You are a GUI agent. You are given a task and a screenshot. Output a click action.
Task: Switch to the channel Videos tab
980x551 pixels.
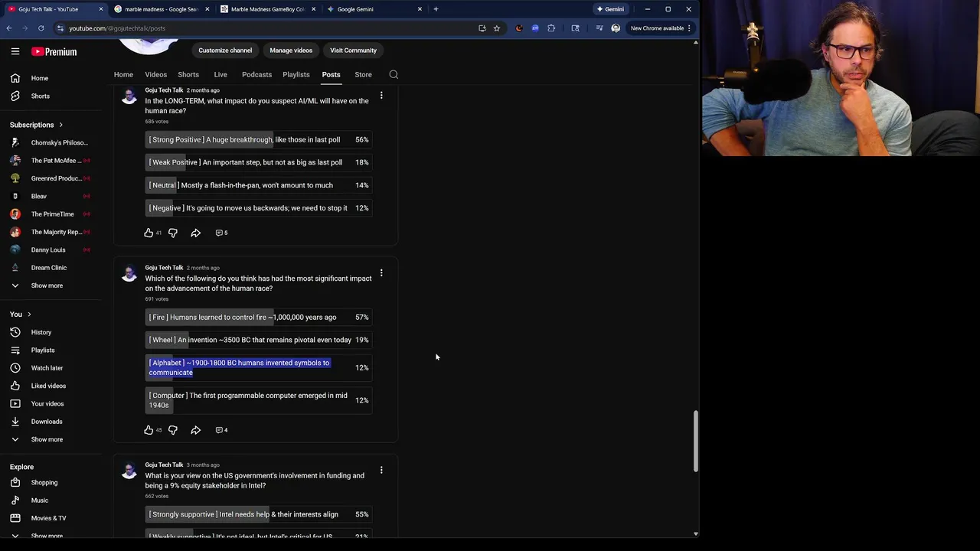(x=155, y=75)
